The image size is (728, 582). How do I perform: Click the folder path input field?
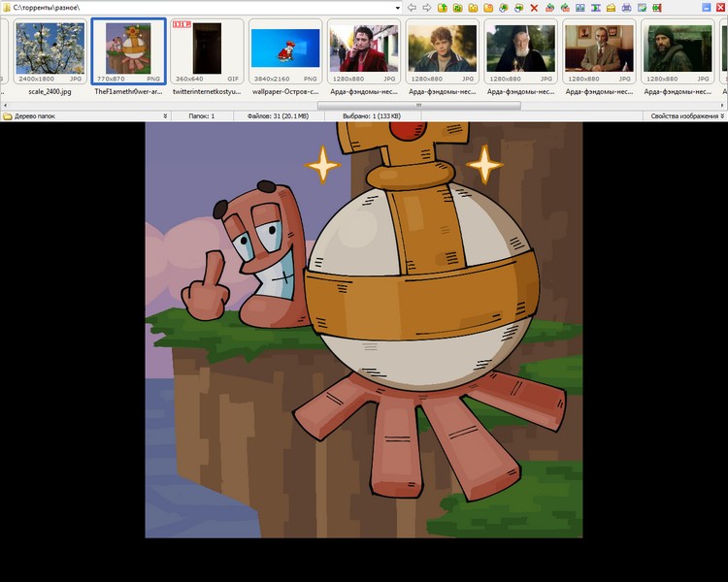tap(202, 8)
